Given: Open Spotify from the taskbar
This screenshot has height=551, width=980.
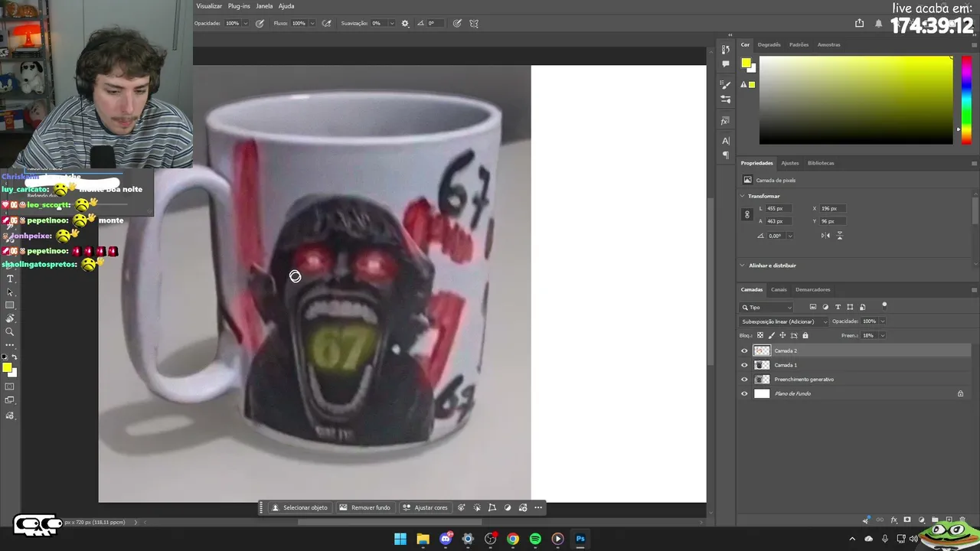Looking at the screenshot, I should (x=535, y=539).
